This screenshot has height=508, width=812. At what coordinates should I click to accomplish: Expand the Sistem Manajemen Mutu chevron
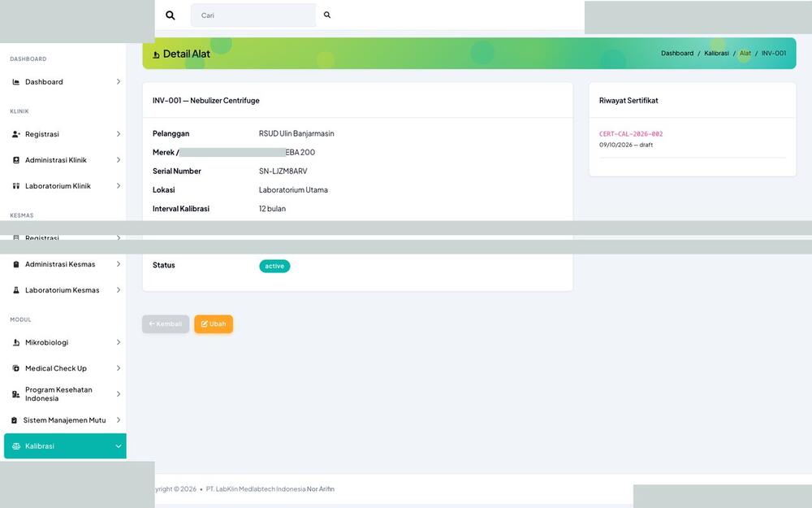118,420
